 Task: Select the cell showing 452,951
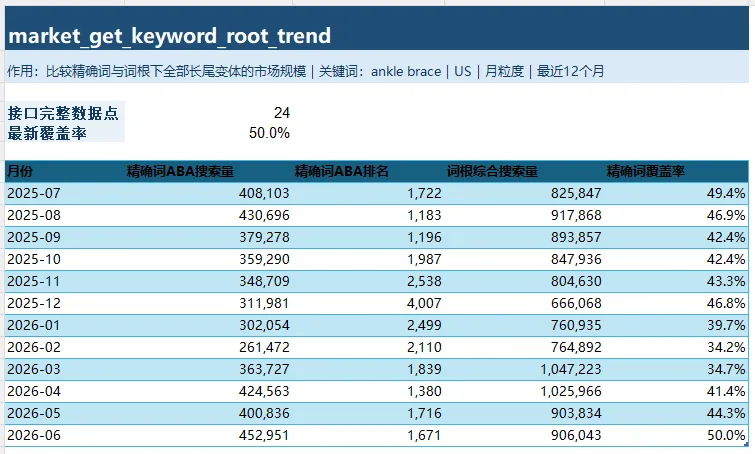pyautogui.click(x=208, y=435)
